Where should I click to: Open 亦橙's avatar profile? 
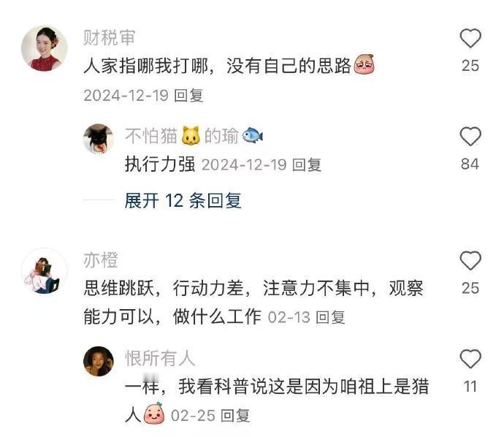tap(45, 271)
